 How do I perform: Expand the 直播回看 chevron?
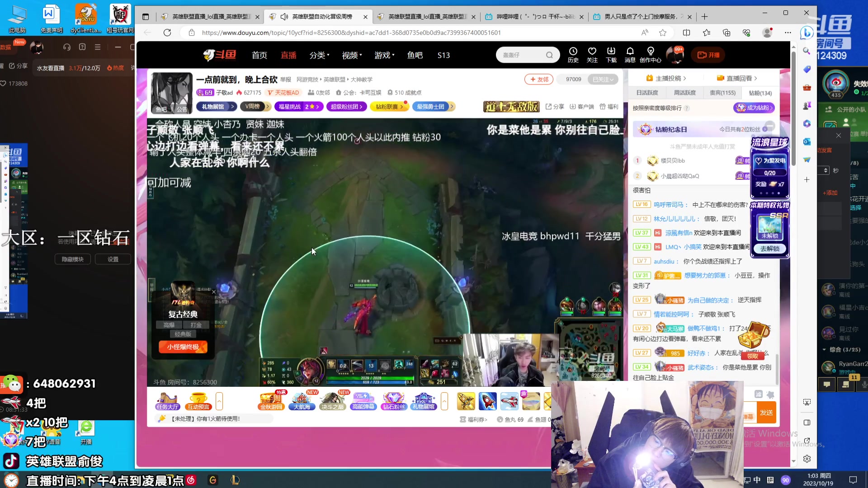click(x=755, y=78)
